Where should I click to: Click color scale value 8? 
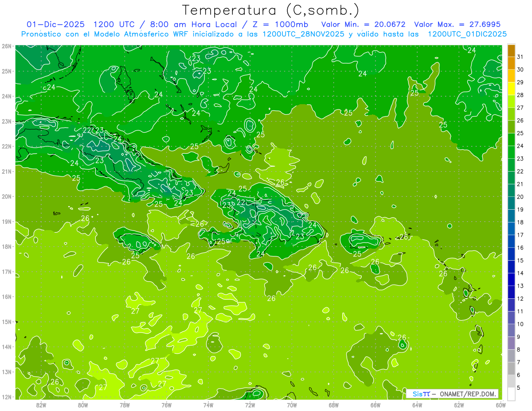coord(519,349)
